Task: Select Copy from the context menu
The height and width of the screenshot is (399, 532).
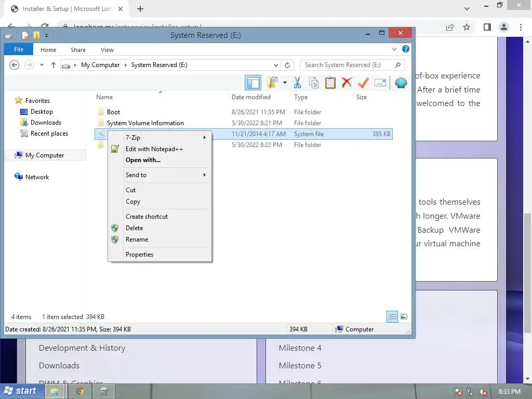Action: 160,202
